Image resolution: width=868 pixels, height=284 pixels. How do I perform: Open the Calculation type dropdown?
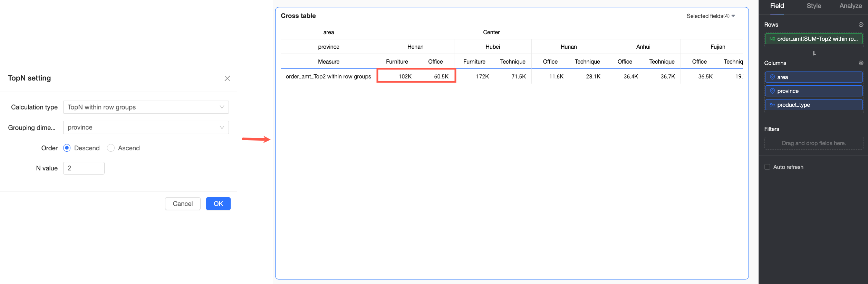click(x=146, y=107)
